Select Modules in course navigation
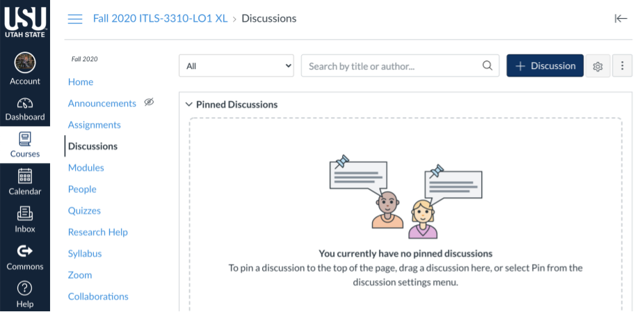 click(86, 168)
